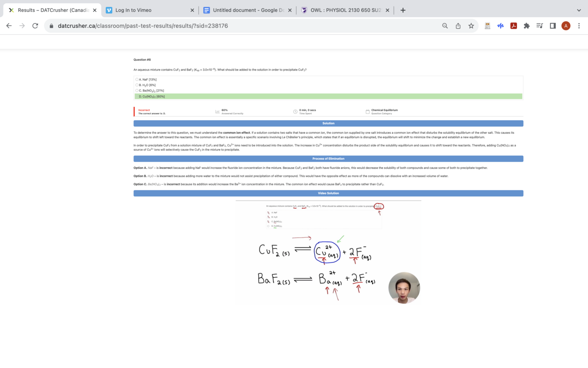This screenshot has width=588, height=368.
Task: Switch to the OWL PHYSIOL 2130 tab
Action: [345, 10]
